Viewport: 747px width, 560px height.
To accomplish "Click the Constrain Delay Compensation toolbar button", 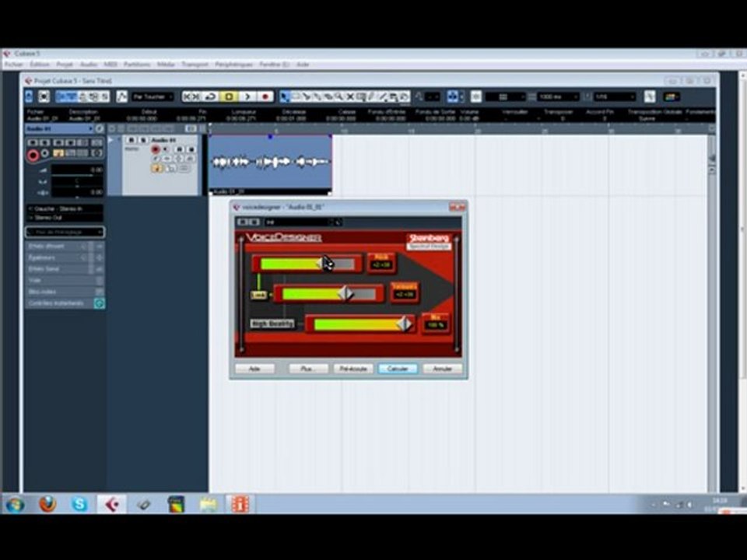I will click(x=44, y=96).
